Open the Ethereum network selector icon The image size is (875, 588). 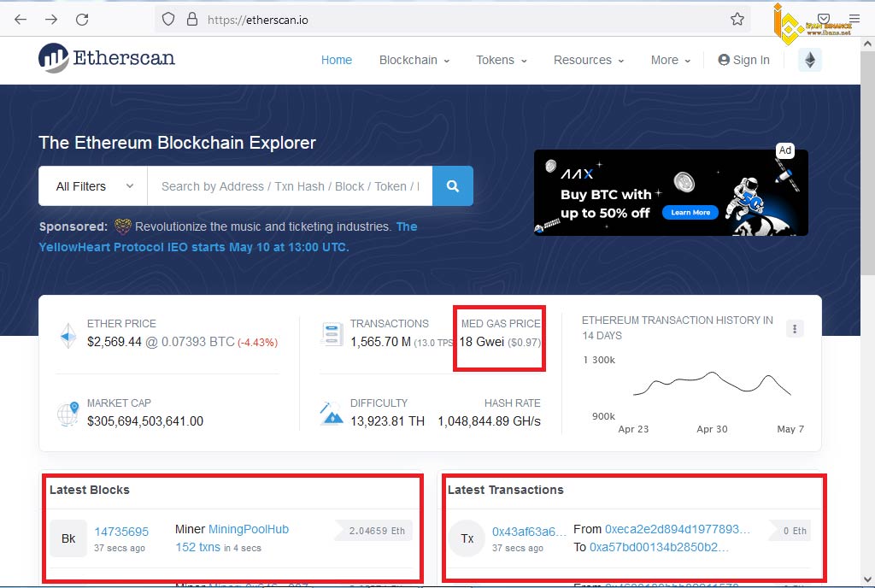(x=810, y=60)
